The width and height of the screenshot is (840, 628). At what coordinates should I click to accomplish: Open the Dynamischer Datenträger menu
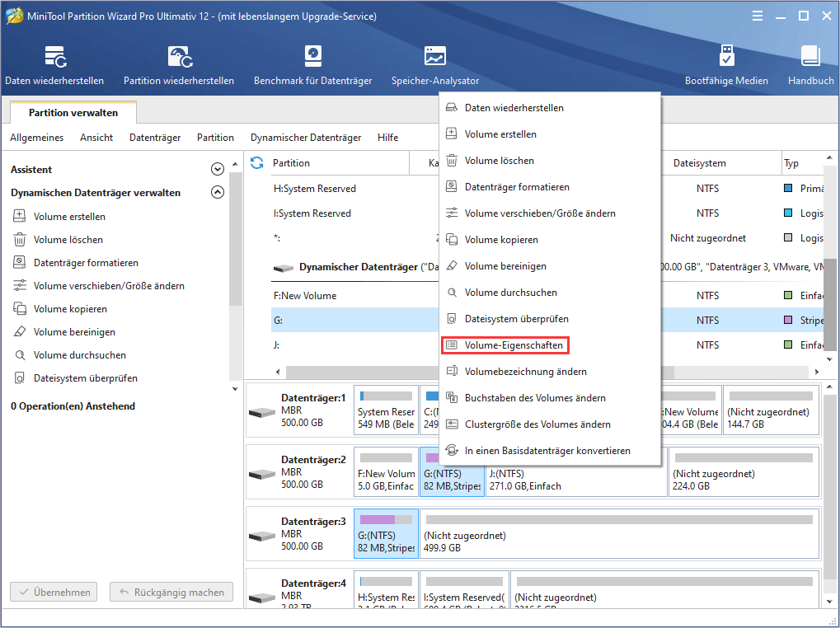tap(306, 138)
